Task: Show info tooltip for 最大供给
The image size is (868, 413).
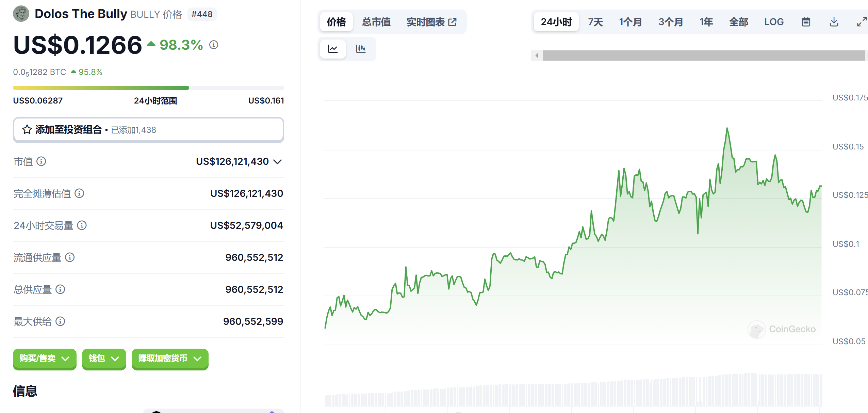Action: tap(60, 321)
